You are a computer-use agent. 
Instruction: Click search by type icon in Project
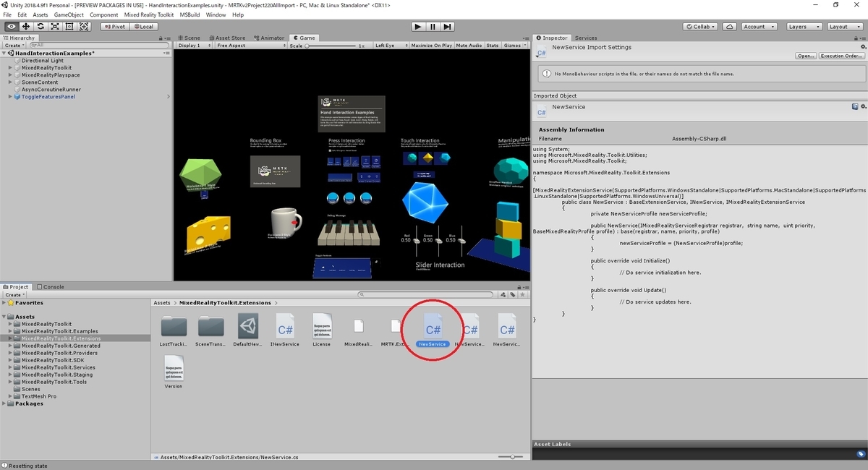pos(503,294)
